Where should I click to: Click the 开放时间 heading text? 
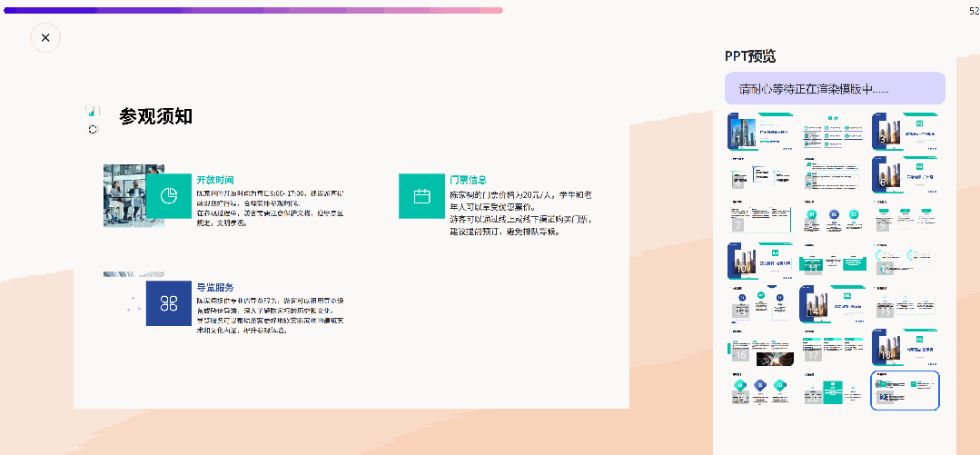[215, 180]
